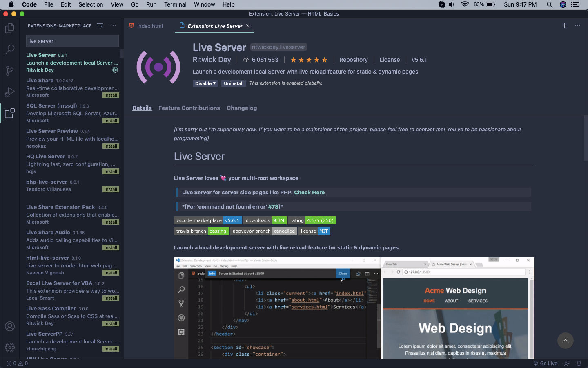Click the errors and warnings status indicator

pyautogui.click(x=17, y=364)
